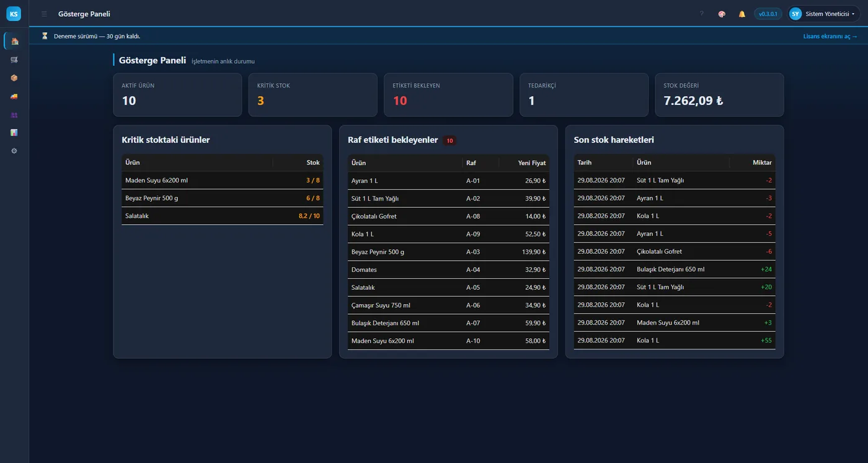The image size is (868, 463).
Task: Click the 8,2 / 10 stock value of Salatalık
Action: (x=309, y=216)
